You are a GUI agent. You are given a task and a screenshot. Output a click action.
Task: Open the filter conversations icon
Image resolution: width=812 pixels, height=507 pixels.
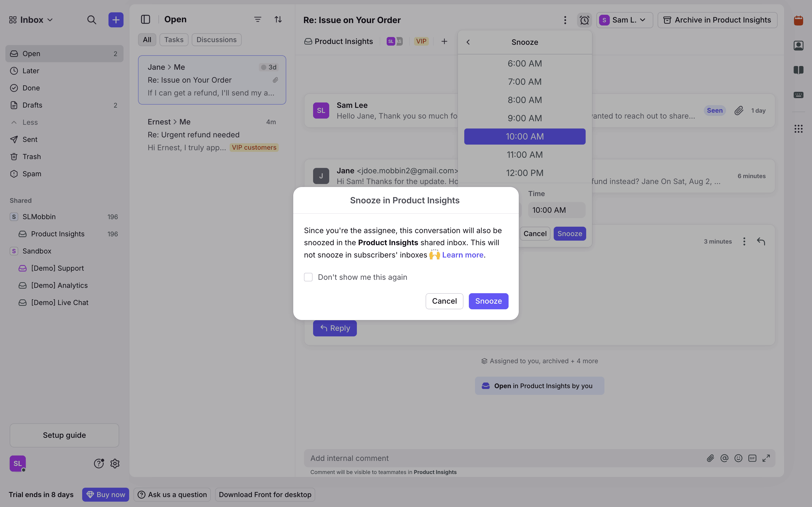click(257, 19)
